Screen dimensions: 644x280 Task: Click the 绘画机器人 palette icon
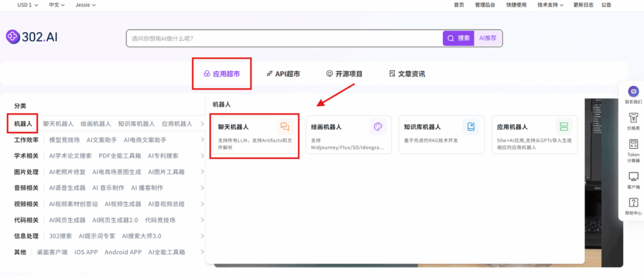tap(377, 127)
